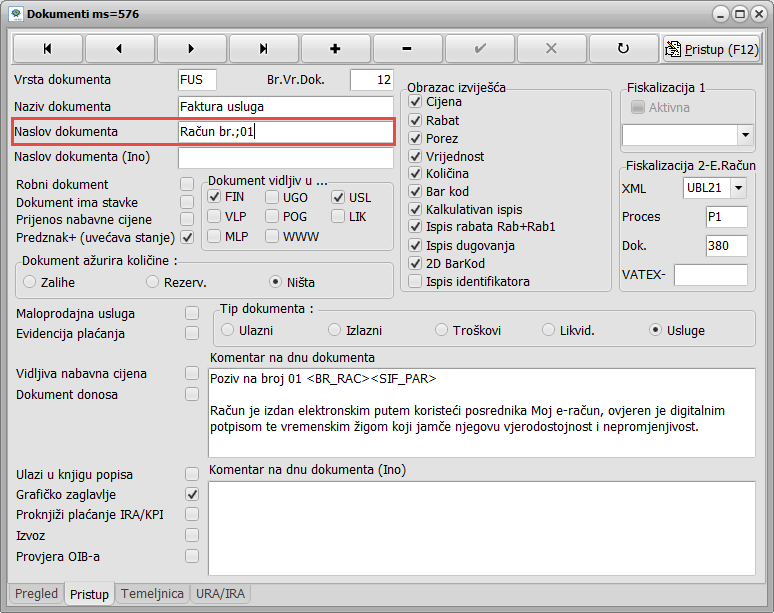Go to the previous record

pyautogui.click(x=119, y=48)
